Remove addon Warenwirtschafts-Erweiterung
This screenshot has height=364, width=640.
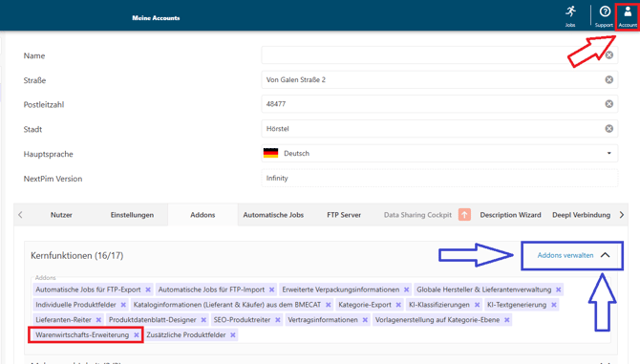(137, 335)
